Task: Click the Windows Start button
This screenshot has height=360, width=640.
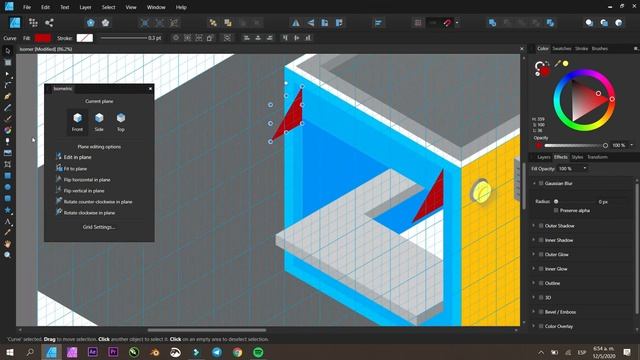Action: pos(9,352)
